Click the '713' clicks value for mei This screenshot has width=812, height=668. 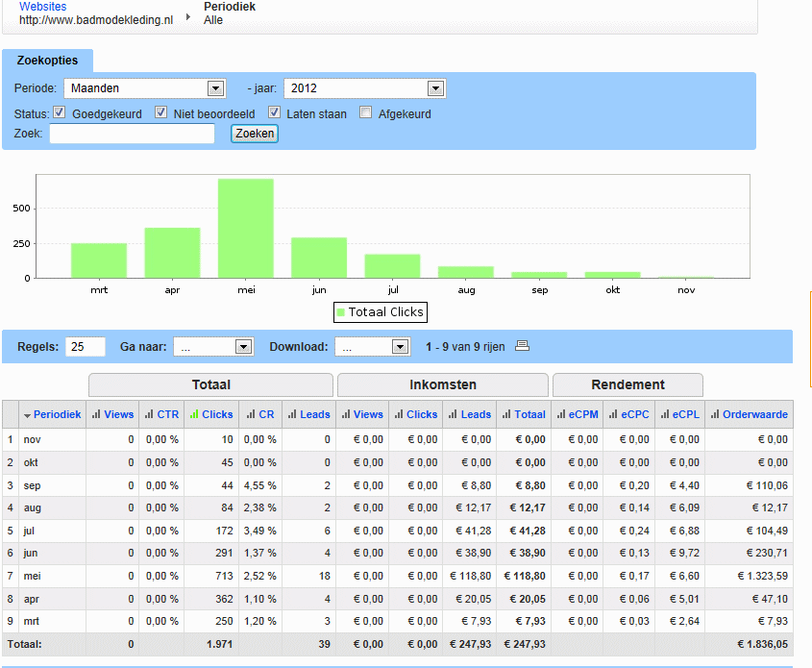(224, 576)
